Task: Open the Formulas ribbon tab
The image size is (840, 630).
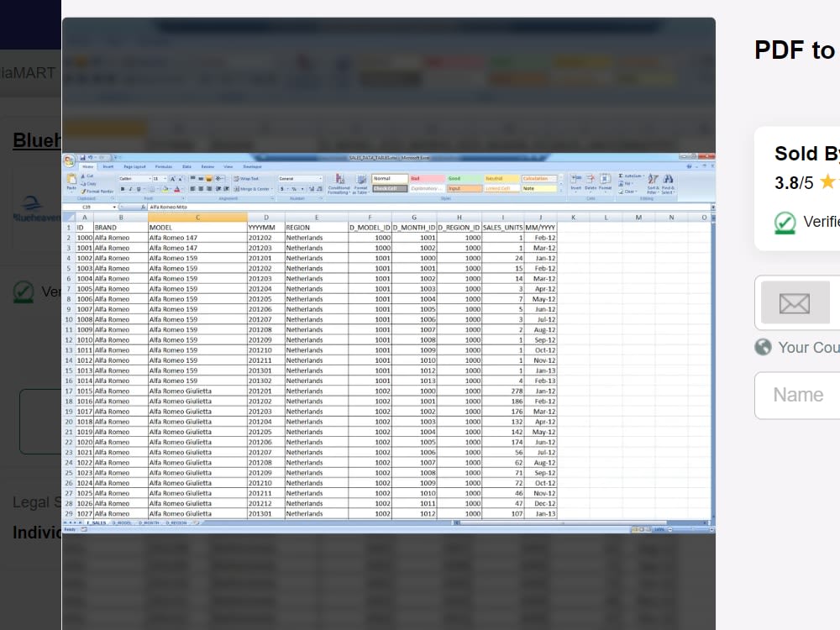Action: tap(164, 166)
